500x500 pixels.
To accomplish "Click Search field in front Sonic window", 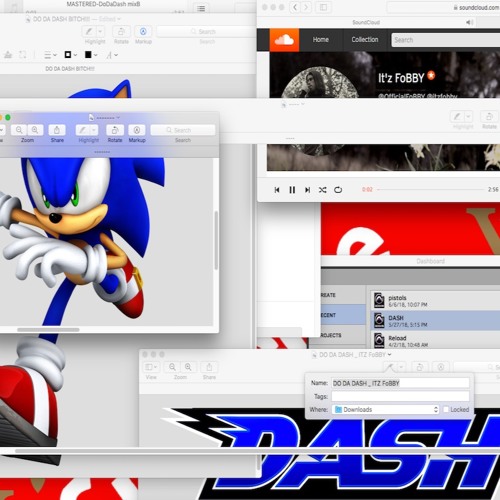I will click(x=183, y=130).
